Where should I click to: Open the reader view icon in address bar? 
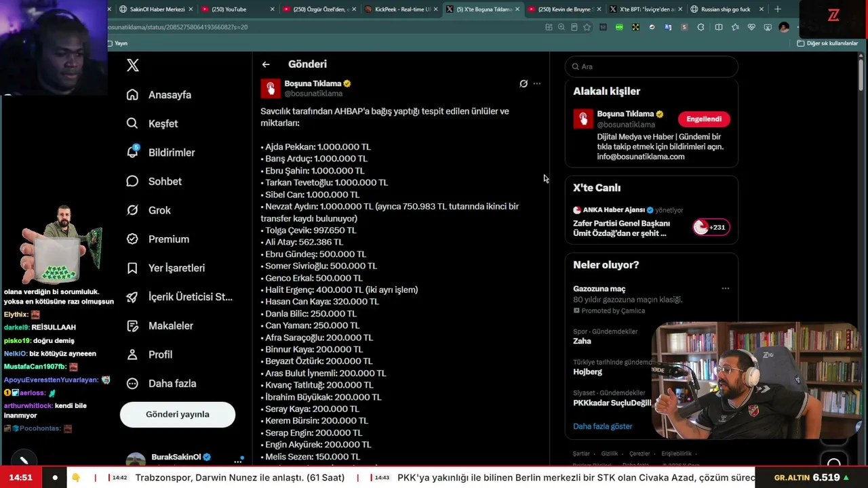[x=574, y=27]
